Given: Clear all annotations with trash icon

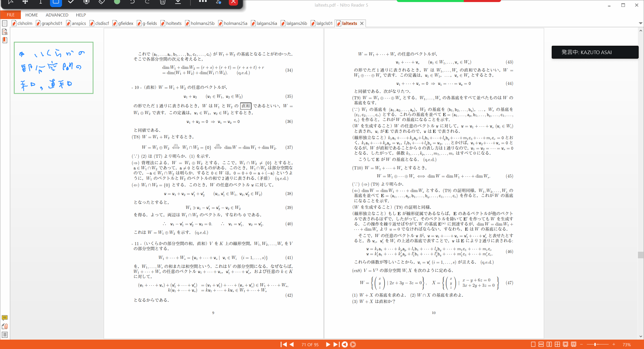Looking at the screenshot, I should 163,2.
